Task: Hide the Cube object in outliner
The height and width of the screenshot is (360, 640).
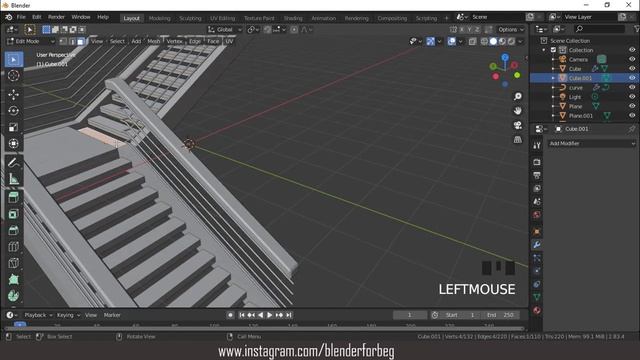Action: (x=632, y=69)
